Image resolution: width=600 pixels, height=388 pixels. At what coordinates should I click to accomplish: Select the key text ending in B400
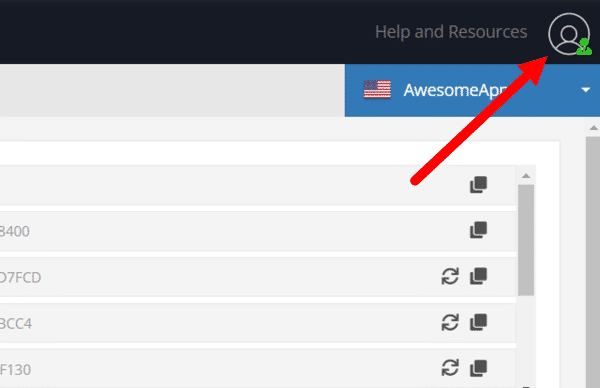pyautogui.click(x=15, y=231)
